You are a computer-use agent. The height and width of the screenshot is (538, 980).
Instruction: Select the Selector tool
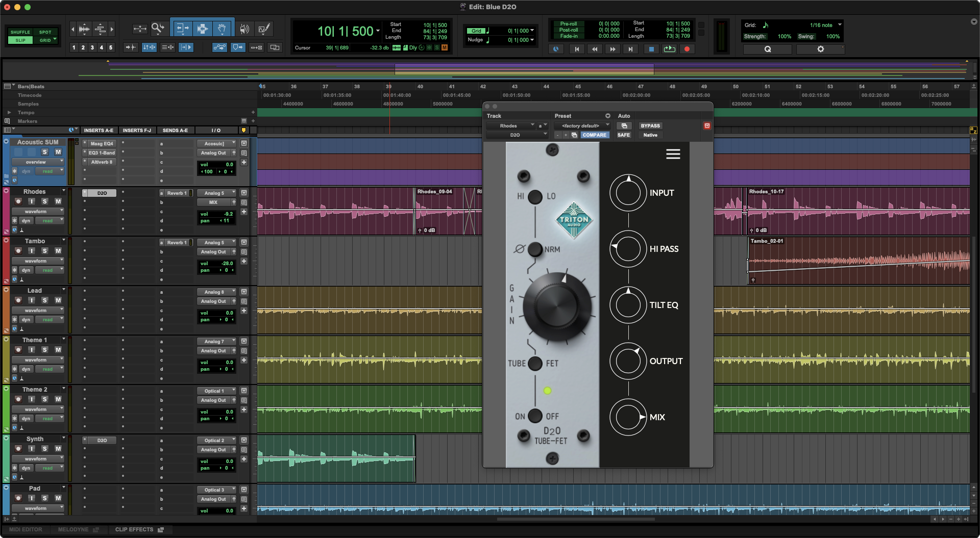click(202, 29)
